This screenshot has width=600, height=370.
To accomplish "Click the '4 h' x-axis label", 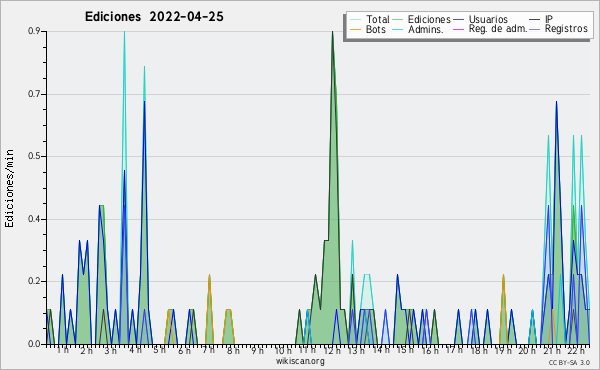I will 135,350.
